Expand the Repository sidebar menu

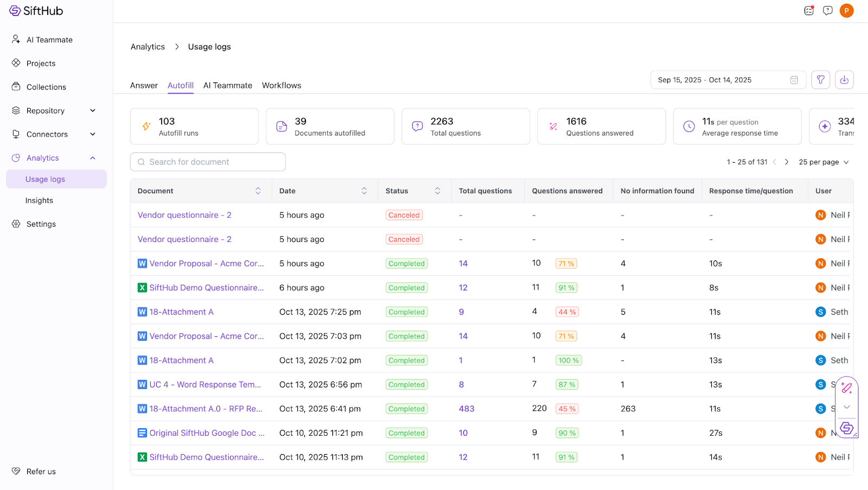93,111
